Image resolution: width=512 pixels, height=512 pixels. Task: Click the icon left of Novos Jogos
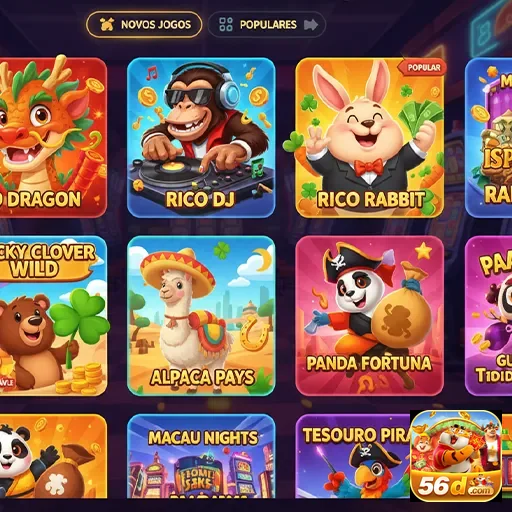tap(107, 24)
